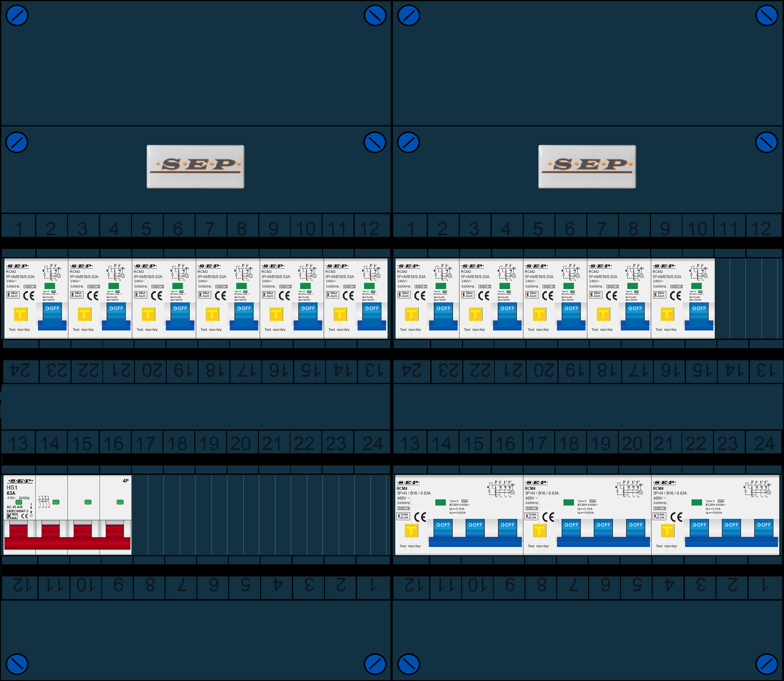Click the KEMA EUR mark on the right panel's first RCM2 breaker
This screenshot has width=784, height=681.
coord(404,295)
